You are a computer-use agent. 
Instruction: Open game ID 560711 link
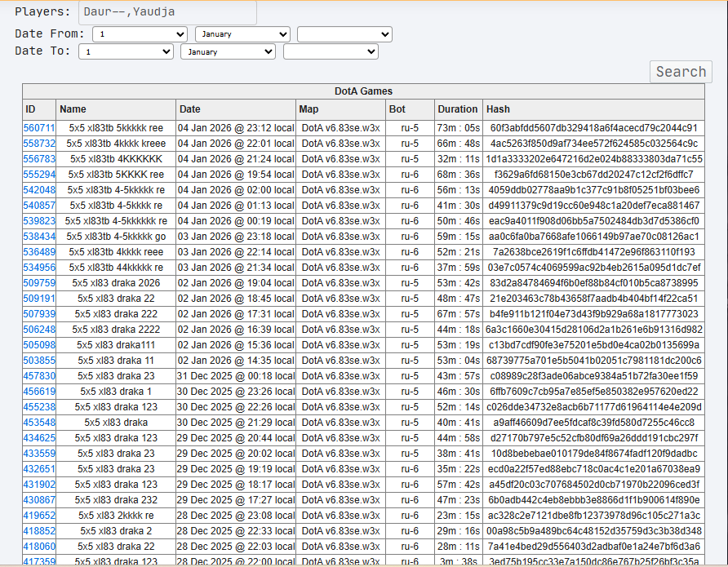pyautogui.click(x=39, y=128)
